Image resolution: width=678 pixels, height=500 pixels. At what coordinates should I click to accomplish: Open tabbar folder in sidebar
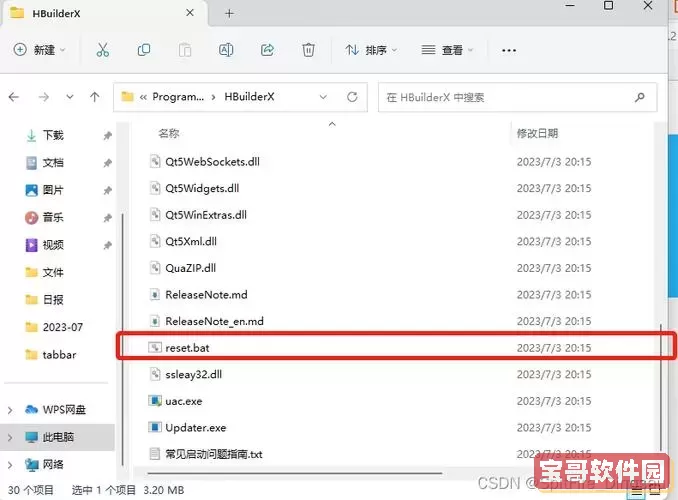(x=59, y=355)
